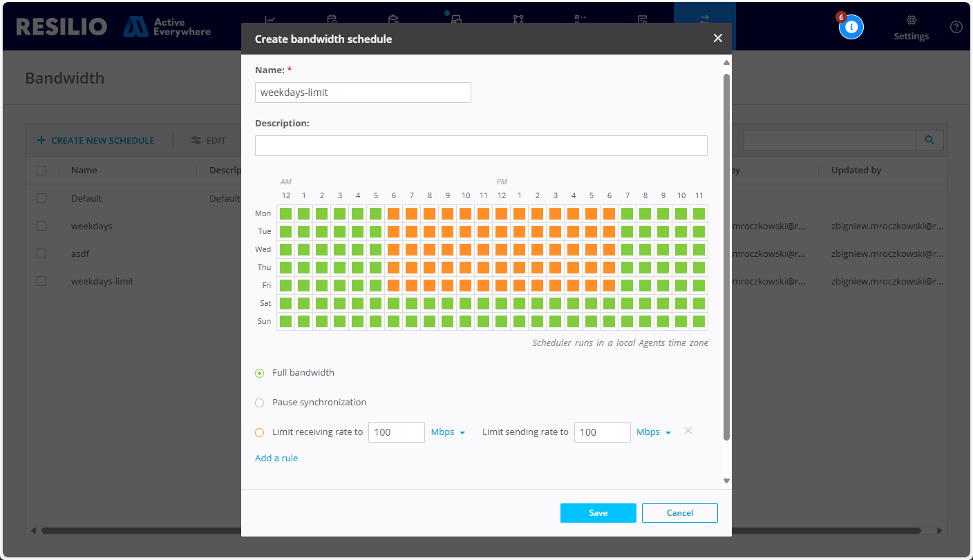This screenshot has width=973, height=560.
Task: Click the notifications info icon with badge
Action: 851,27
